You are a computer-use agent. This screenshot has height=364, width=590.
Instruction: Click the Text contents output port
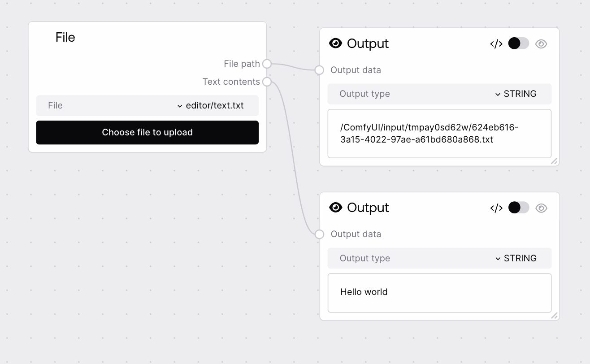[267, 82]
